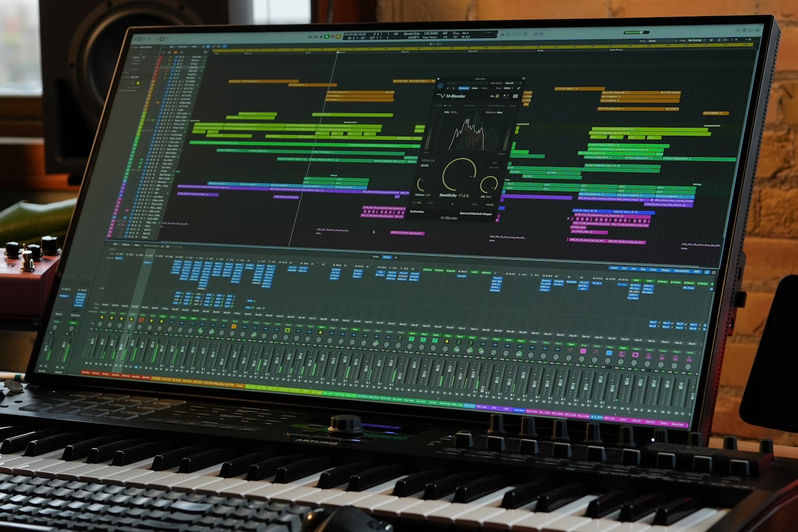Toggle the M-Blender On switch
This screenshot has width=798, height=532.
click(497, 96)
